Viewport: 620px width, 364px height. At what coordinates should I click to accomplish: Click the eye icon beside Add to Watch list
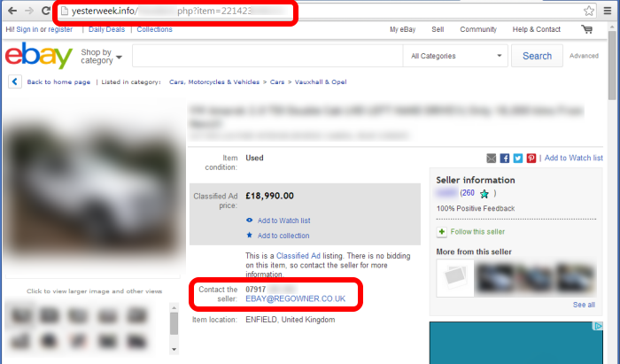(250, 221)
